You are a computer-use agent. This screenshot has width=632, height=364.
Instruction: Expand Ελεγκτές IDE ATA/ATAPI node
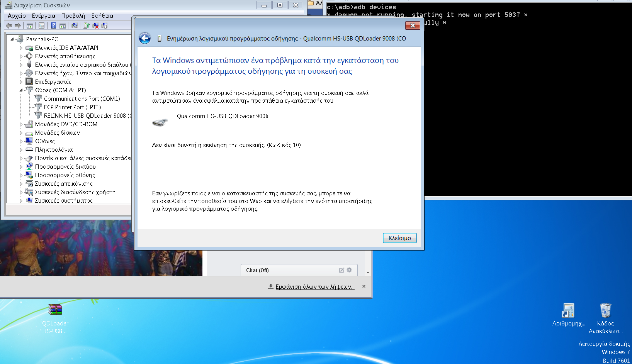(21, 48)
